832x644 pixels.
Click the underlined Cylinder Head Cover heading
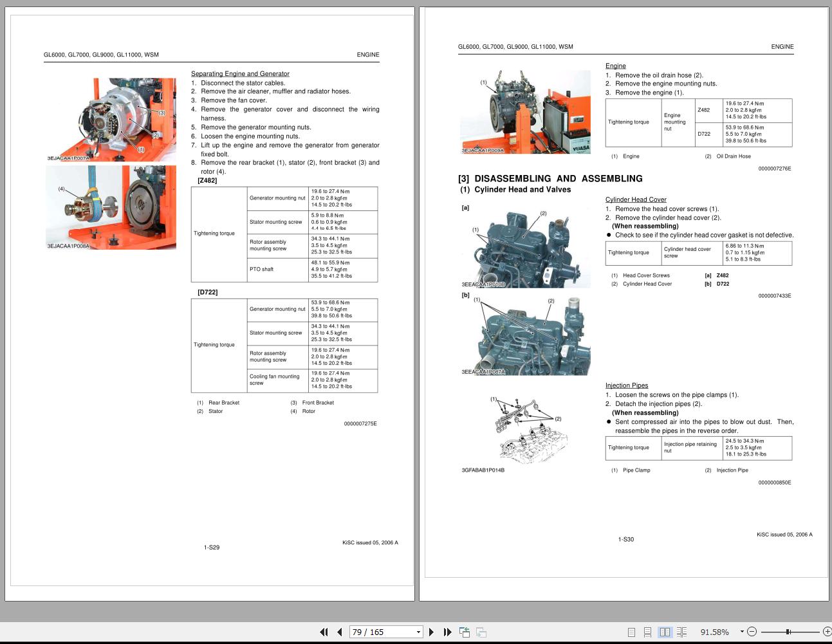click(636, 199)
